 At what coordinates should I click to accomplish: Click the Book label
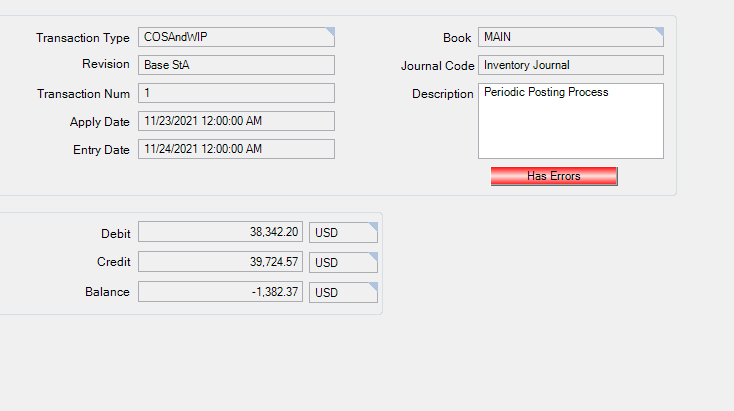(457, 38)
